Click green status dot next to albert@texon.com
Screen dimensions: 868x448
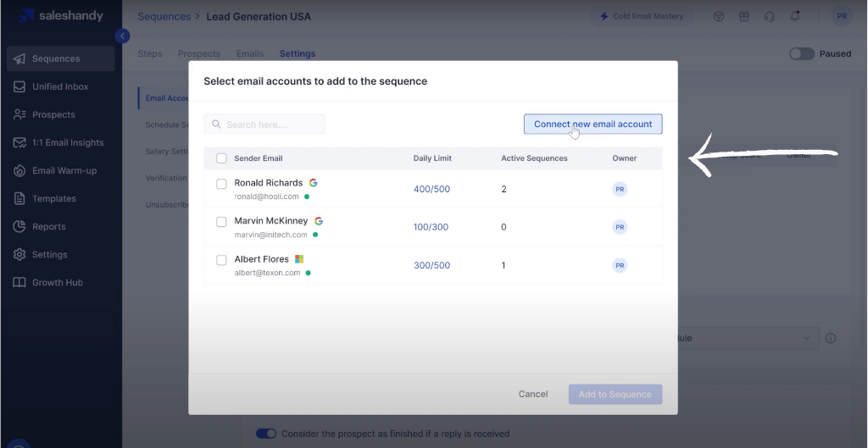pyautogui.click(x=309, y=273)
